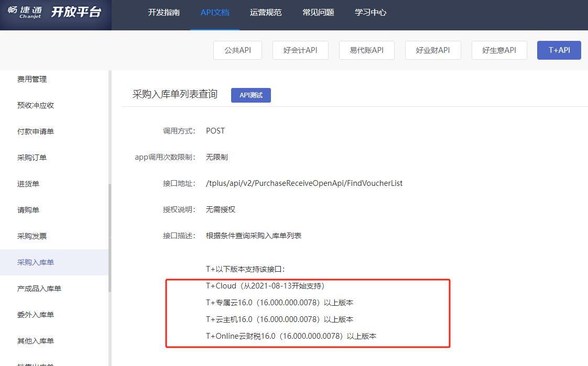Choose the 易代账API category

pos(367,50)
